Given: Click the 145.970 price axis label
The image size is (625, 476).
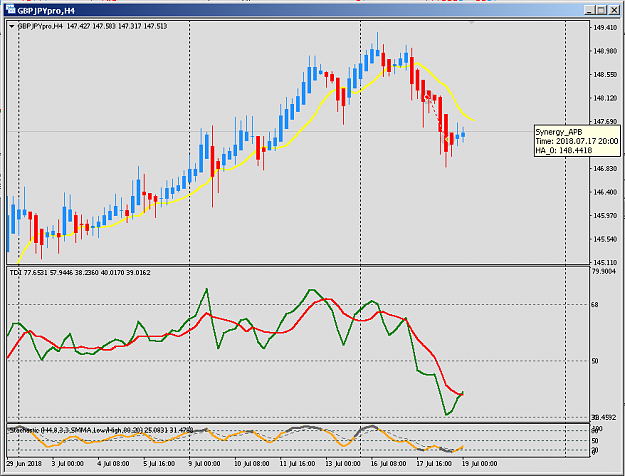Looking at the screenshot, I should point(605,216).
